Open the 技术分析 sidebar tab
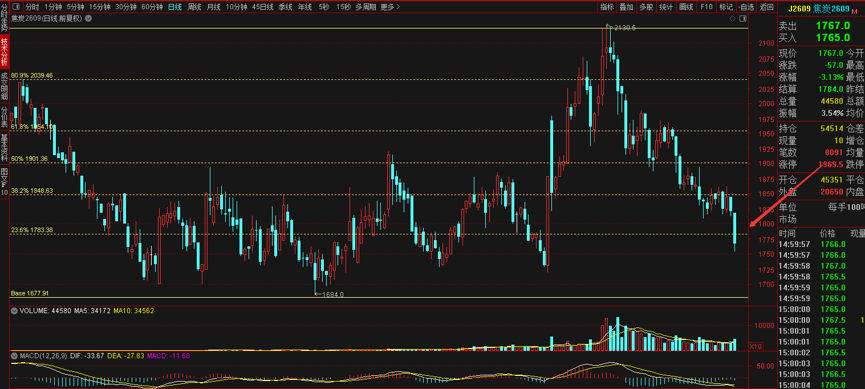The height and width of the screenshot is (389, 865). (x=4, y=52)
